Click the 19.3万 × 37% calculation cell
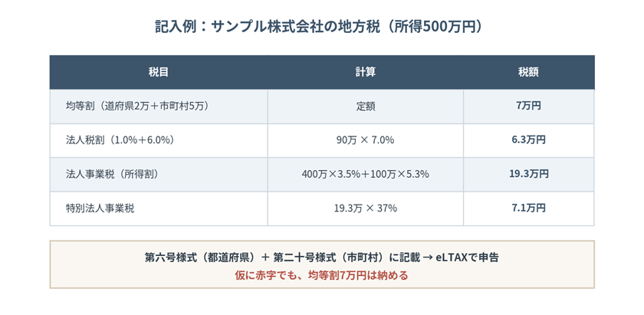644x315 pixels. (x=366, y=208)
